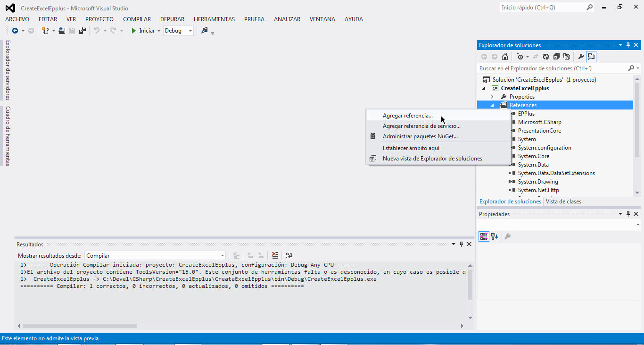Open the HERRAMIENTAS menu
The height and width of the screenshot is (345, 644).
pos(214,19)
